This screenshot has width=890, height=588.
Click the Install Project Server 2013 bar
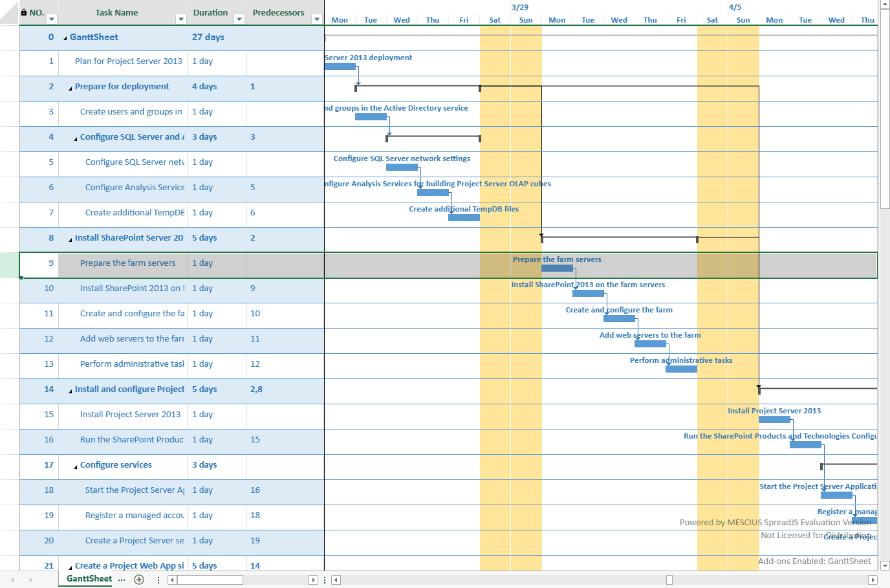(x=774, y=420)
